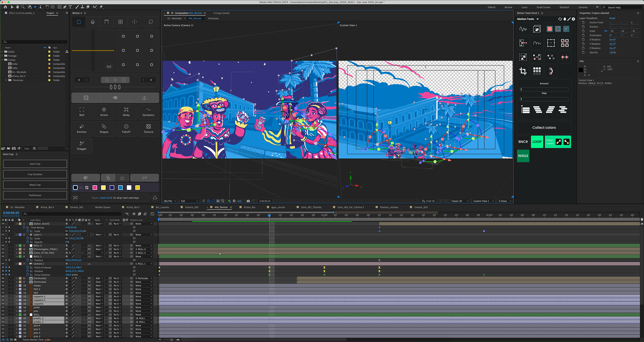Click the Collect colors button

click(x=544, y=128)
